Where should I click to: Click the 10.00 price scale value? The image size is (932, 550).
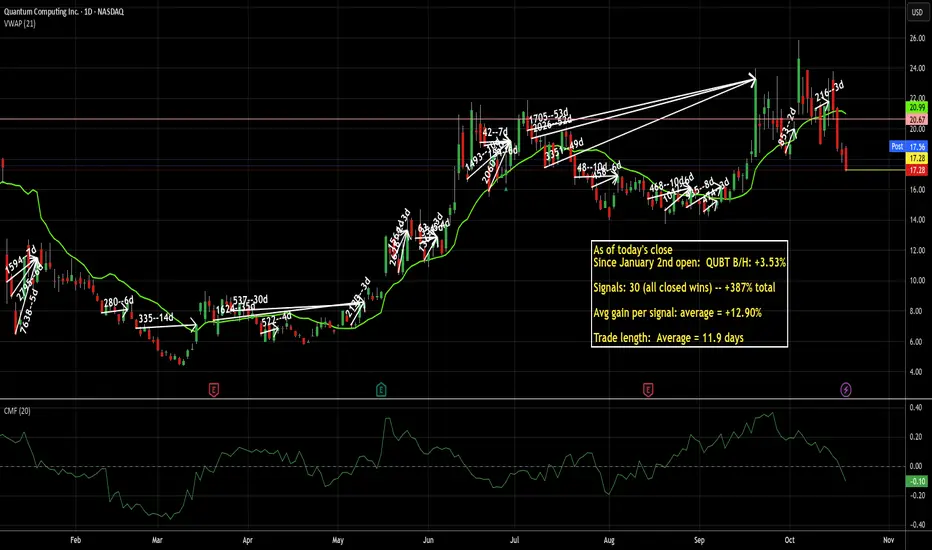pos(917,281)
